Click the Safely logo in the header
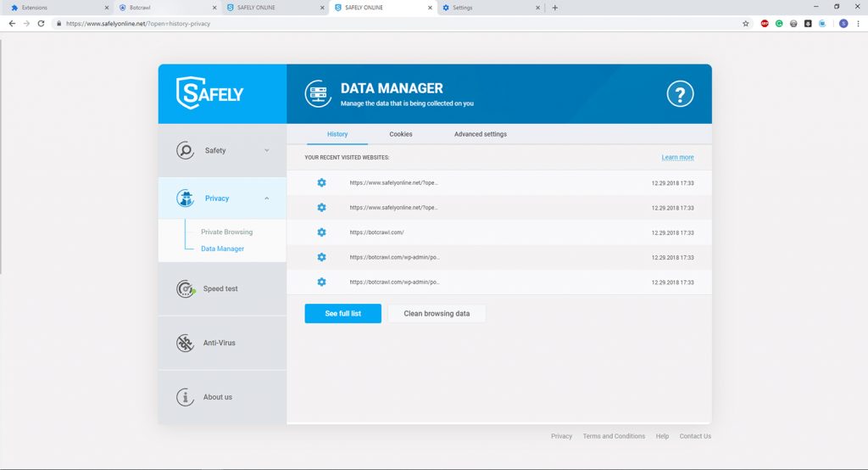The image size is (868, 470). [209, 93]
